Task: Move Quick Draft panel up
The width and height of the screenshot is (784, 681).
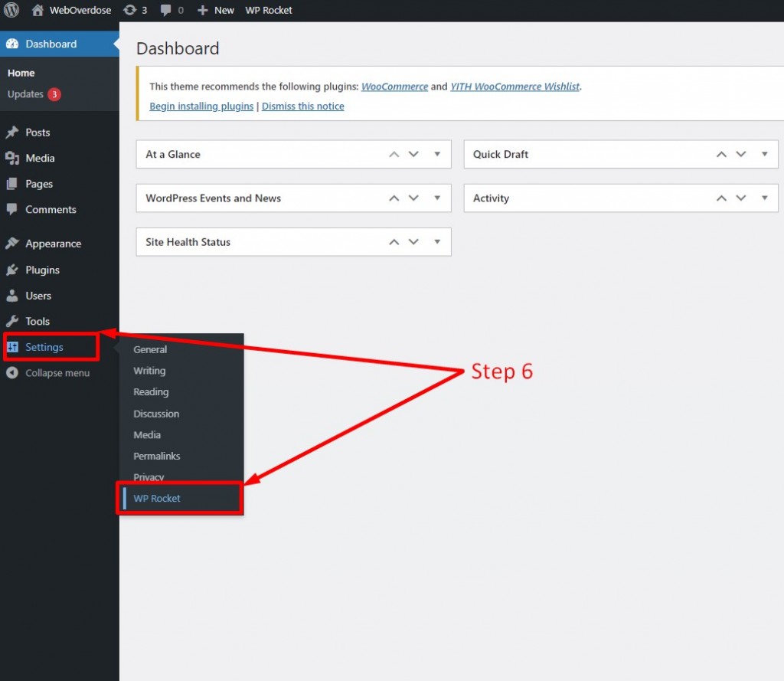Action: (x=721, y=154)
